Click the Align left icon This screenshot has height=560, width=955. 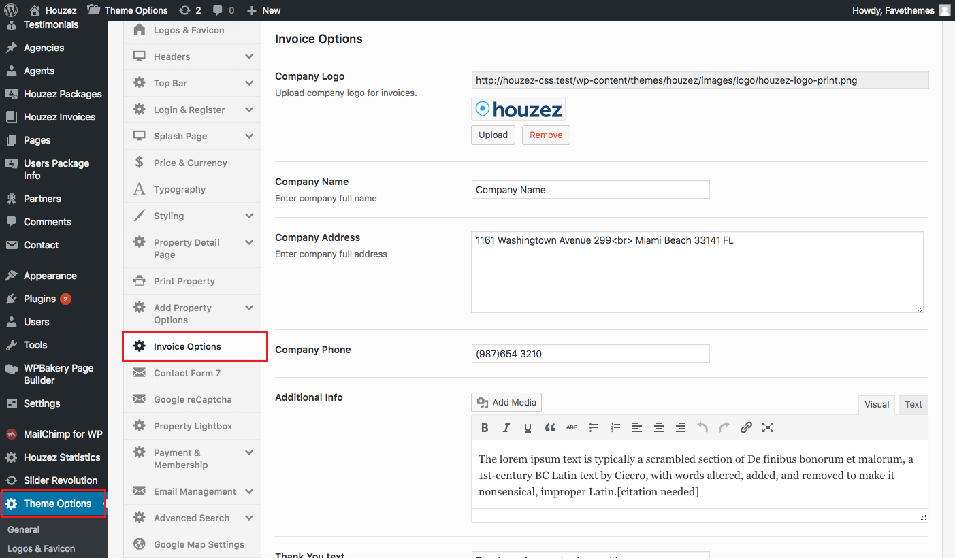pos(637,427)
